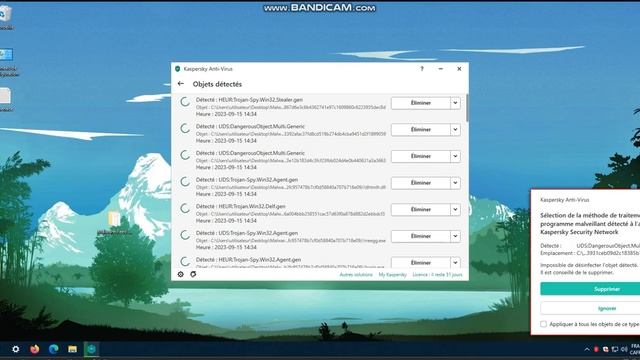The image size is (640, 360).
Task: Click Éliminer for DangerousObject path containing 3e12b
Action: pos(421,156)
